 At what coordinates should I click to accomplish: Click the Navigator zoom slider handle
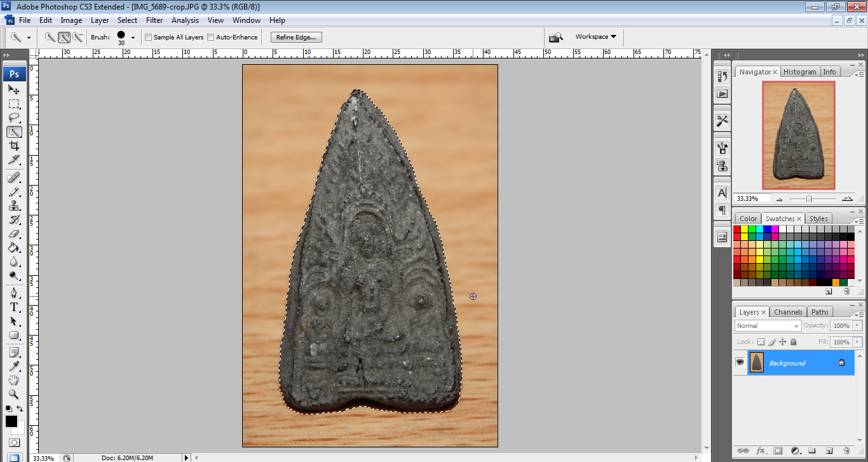pyautogui.click(x=808, y=199)
